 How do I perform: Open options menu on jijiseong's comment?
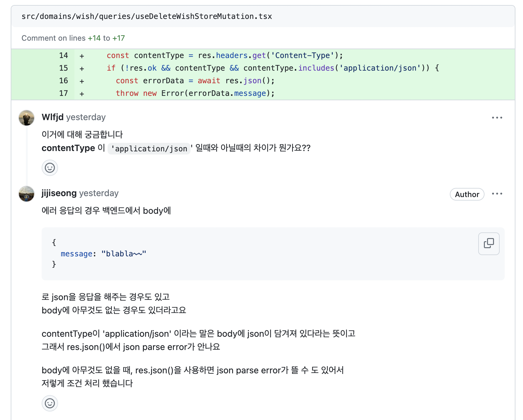pos(497,194)
